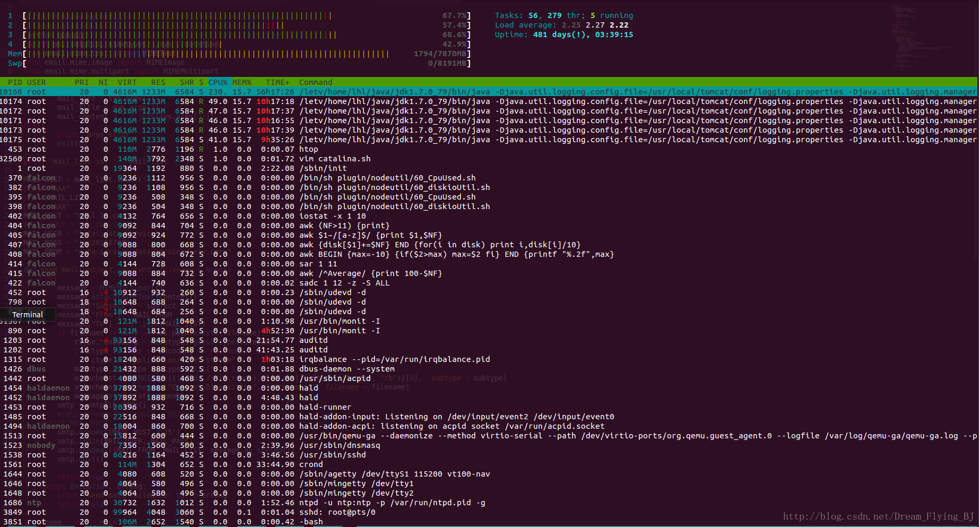Click the Load average values
Image resolution: width=980 pixels, height=527 pixels.
coord(595,25)
